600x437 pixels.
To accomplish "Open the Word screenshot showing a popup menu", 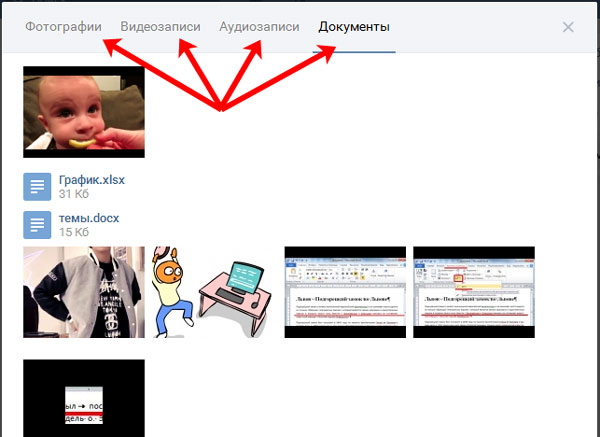I will click(x=473, y=292).
